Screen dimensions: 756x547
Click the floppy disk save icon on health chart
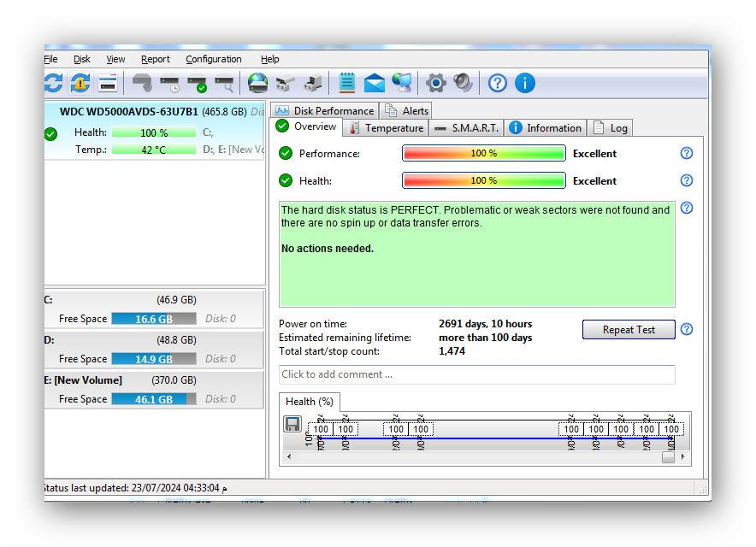point(292,424)
